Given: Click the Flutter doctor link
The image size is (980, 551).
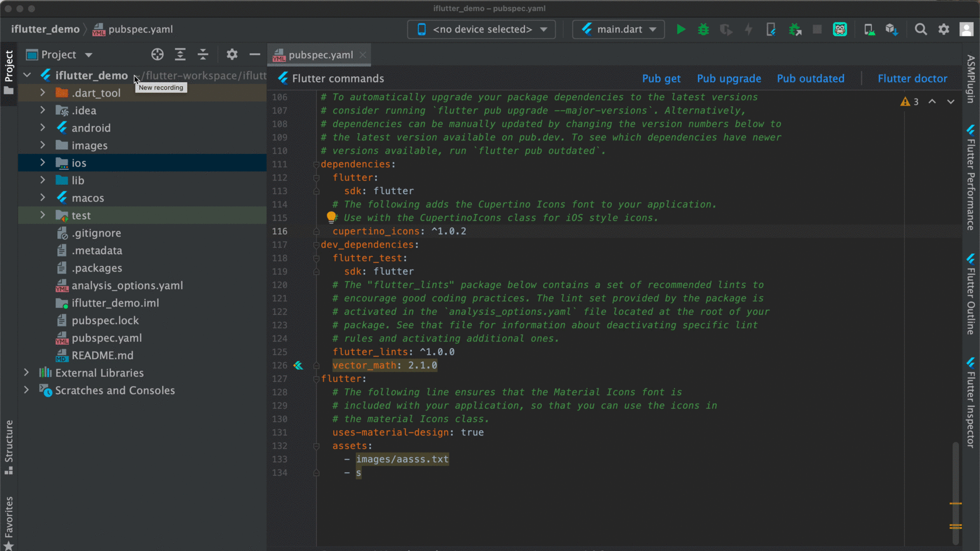Looking at the screenshot, I should [x=912, y=79].
